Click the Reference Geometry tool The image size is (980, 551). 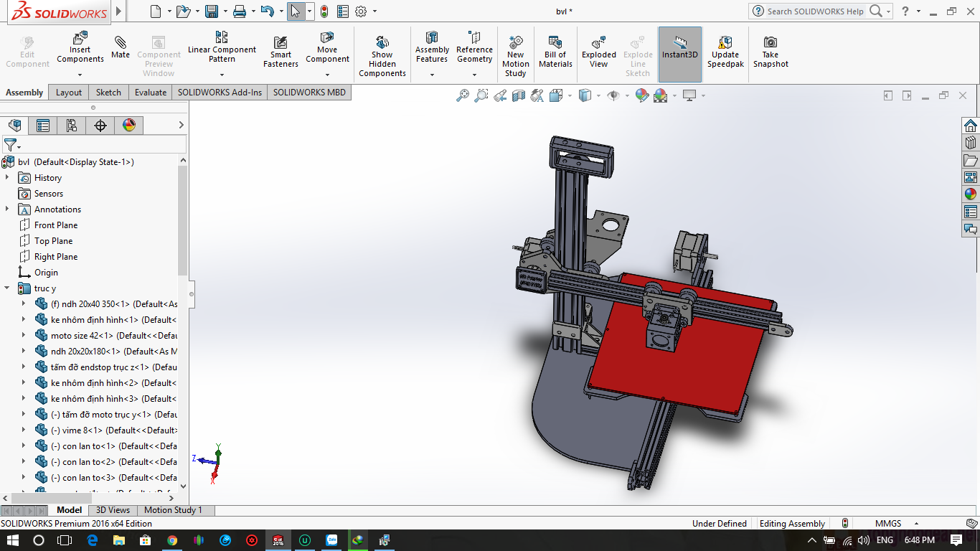(474, 47)
